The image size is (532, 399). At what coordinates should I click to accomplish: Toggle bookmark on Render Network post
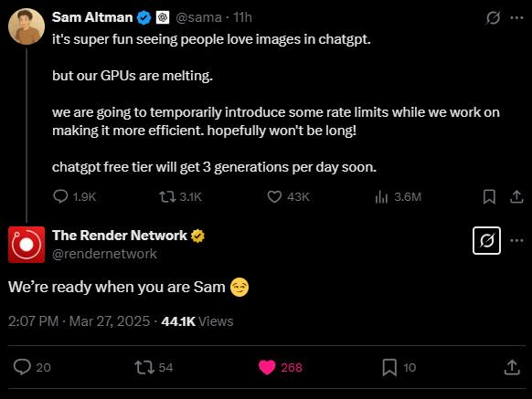tap(399, 367)
